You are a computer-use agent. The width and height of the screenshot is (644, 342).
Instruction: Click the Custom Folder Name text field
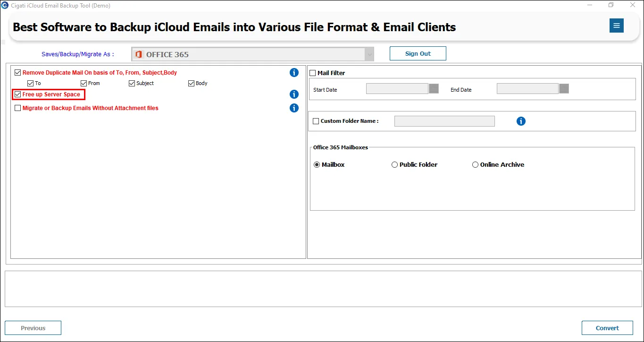444,121
